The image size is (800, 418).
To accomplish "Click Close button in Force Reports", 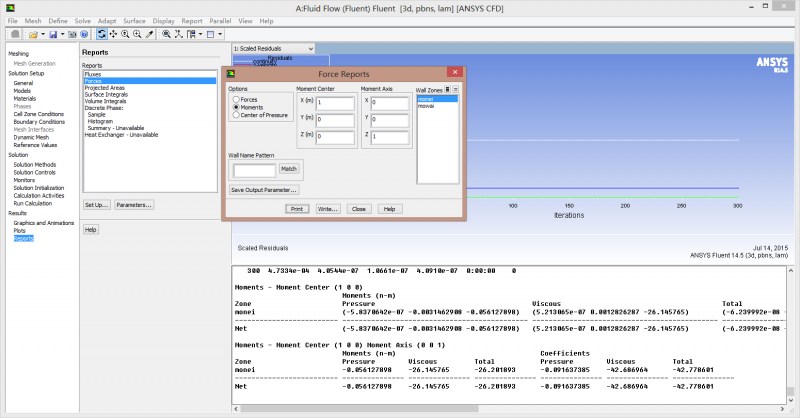I will (x=359, y=209).
